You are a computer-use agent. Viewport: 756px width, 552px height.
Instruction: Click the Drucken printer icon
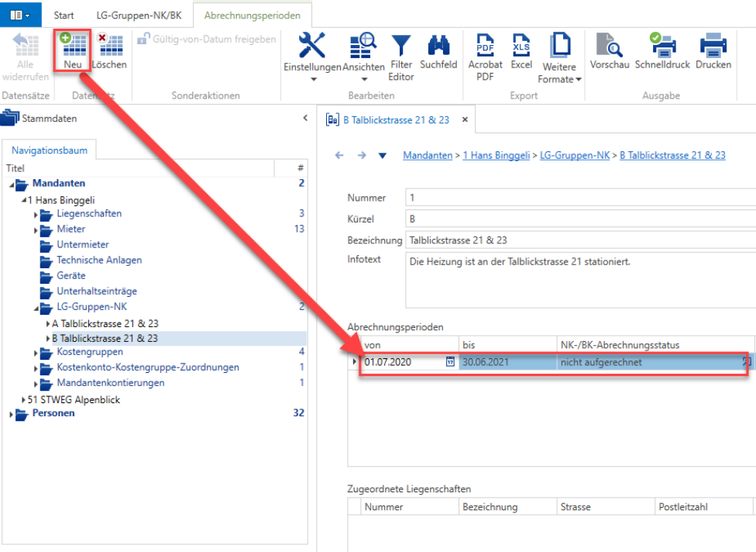[713, 45]
